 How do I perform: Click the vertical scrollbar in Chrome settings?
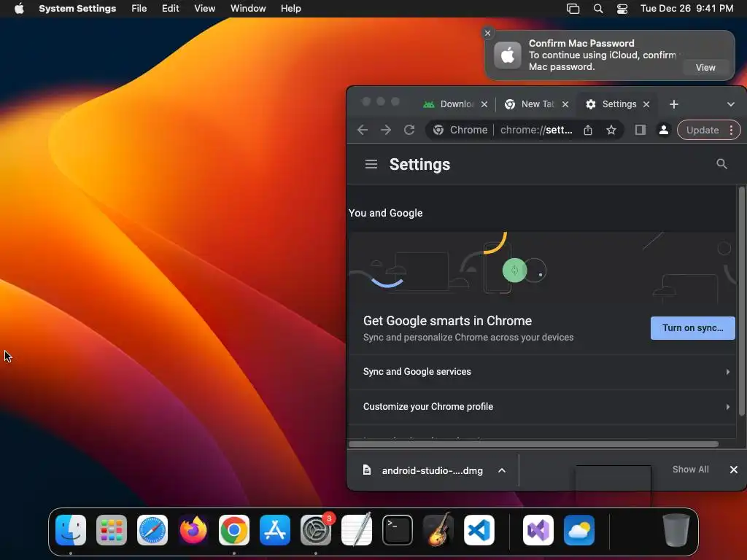[741, 301]
